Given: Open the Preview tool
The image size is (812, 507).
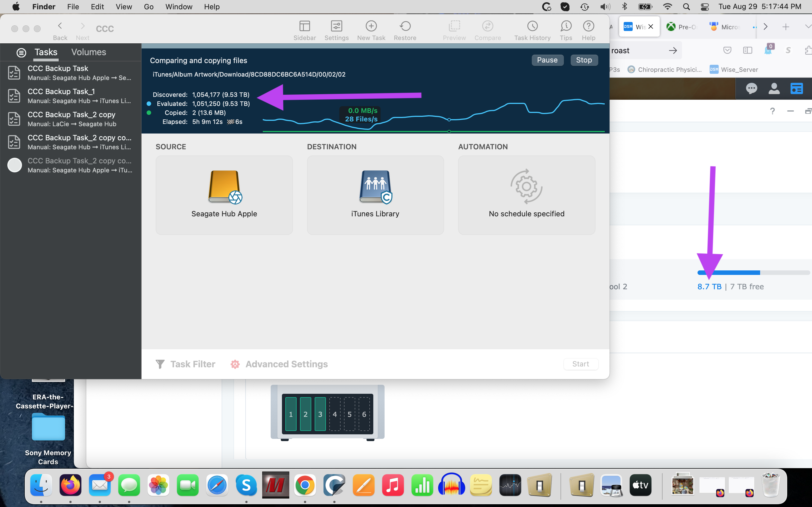Looking at the screenshot, I should 454,30.
